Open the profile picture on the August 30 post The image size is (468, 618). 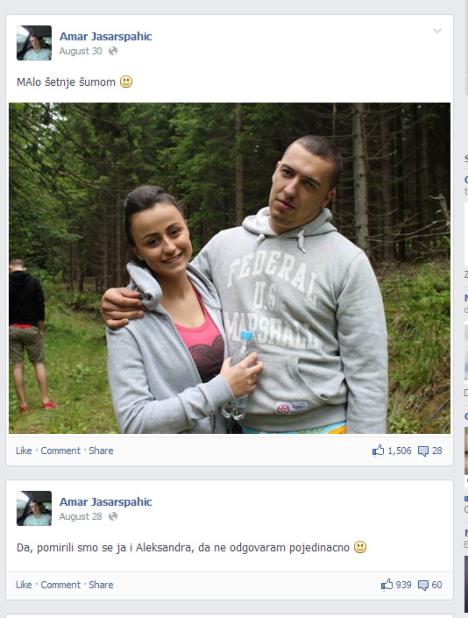[34, 43]
